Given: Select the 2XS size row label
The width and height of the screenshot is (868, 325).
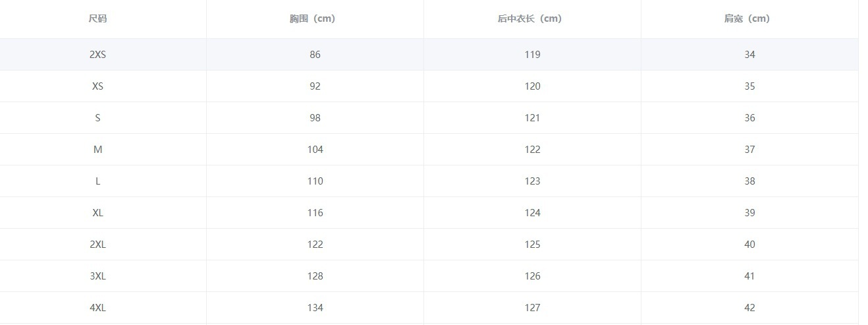Looking at the screenshot, I should [x=97, y=55].
